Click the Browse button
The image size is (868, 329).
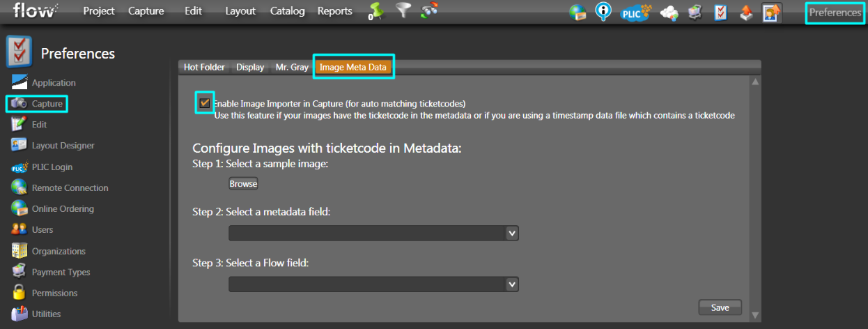coord(243,183)
